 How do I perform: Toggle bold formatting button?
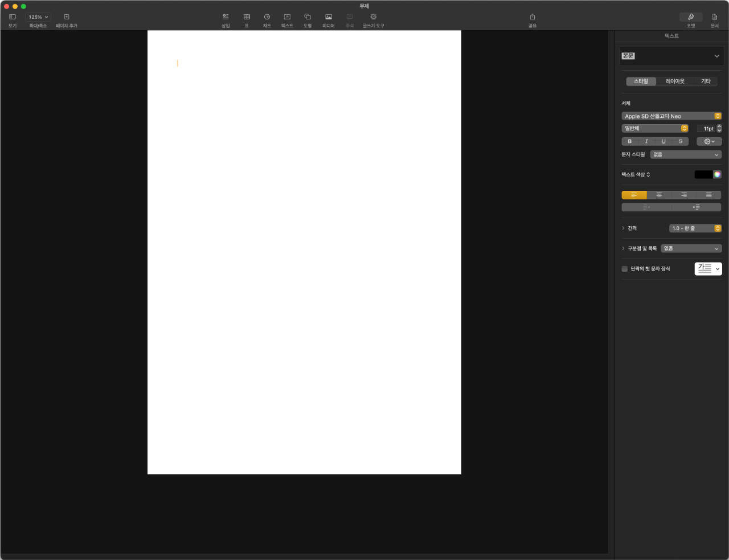pyautogui.click(x=629, y=141)
